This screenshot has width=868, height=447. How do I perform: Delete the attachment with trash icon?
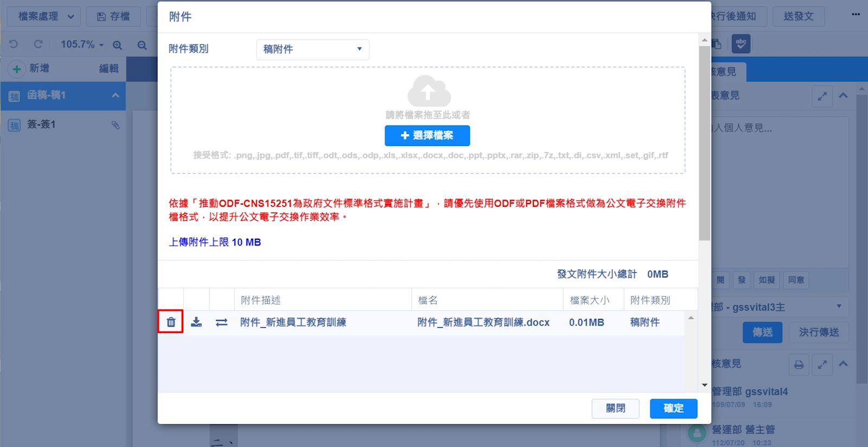coord(171,322)
